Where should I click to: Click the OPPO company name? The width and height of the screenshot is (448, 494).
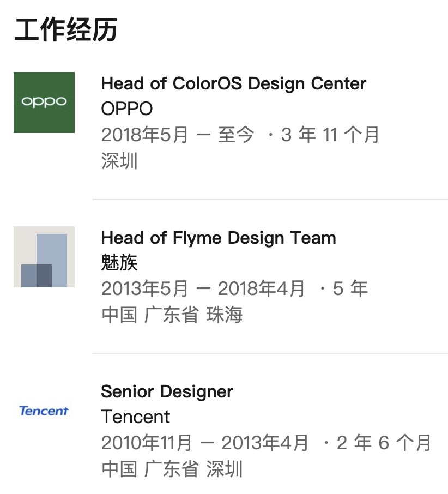pyautogui.click(x=127, y=109)
